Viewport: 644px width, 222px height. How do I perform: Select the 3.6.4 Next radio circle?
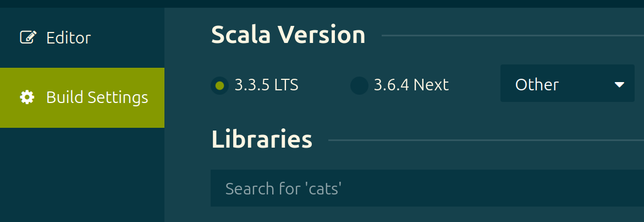tap(359, 85)
